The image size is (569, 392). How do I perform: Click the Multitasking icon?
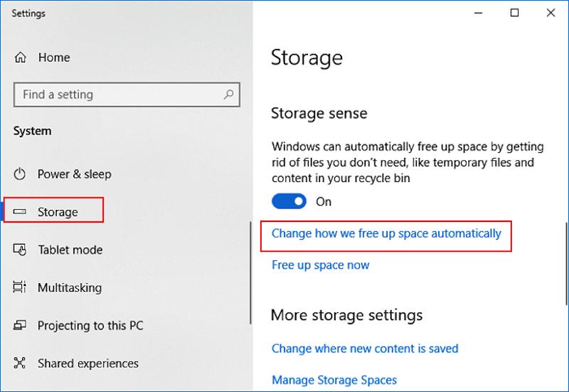click(x=21, y=287)
